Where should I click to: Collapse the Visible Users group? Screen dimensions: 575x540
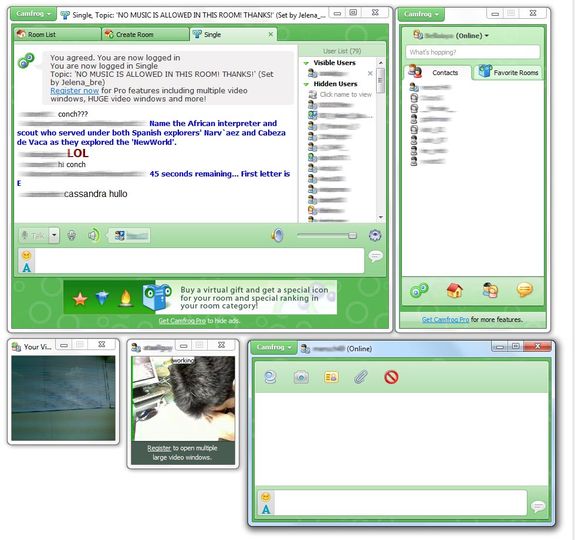tap(306, 63)
